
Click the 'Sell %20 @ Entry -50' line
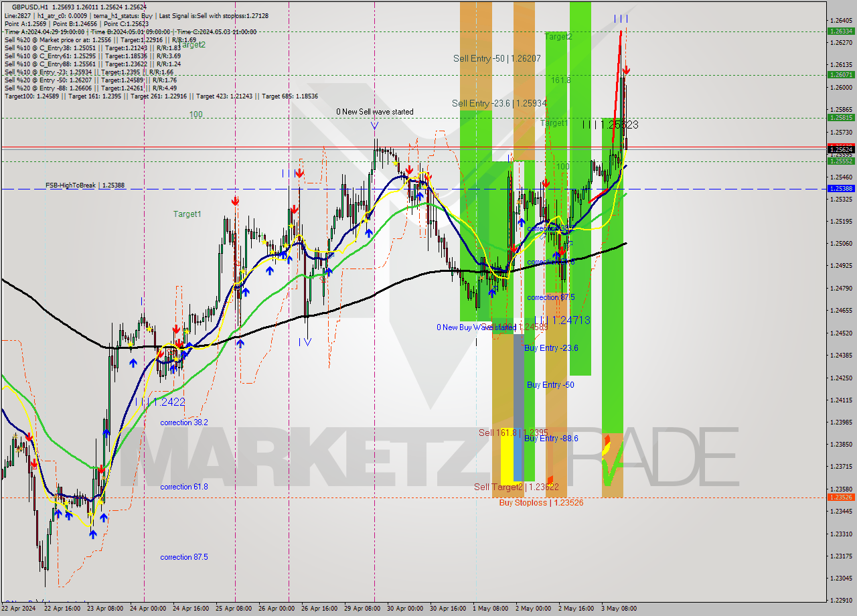click(90, 80)
